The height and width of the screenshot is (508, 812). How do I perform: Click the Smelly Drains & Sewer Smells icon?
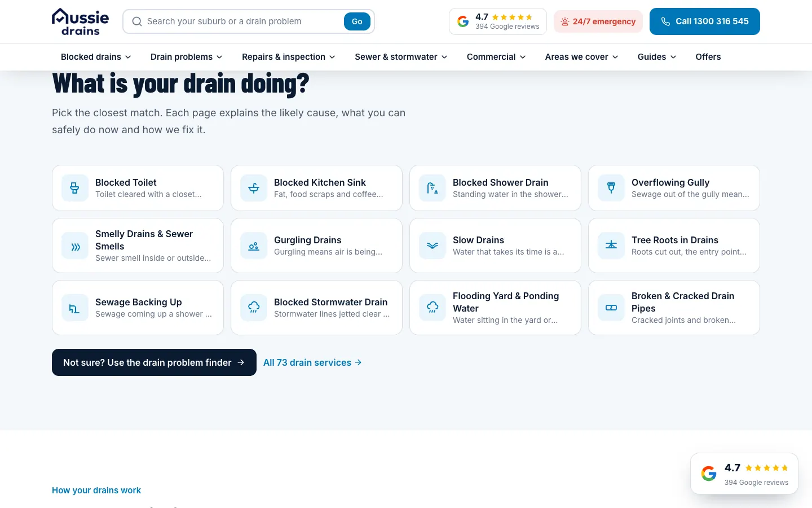(x=75, y=247)
